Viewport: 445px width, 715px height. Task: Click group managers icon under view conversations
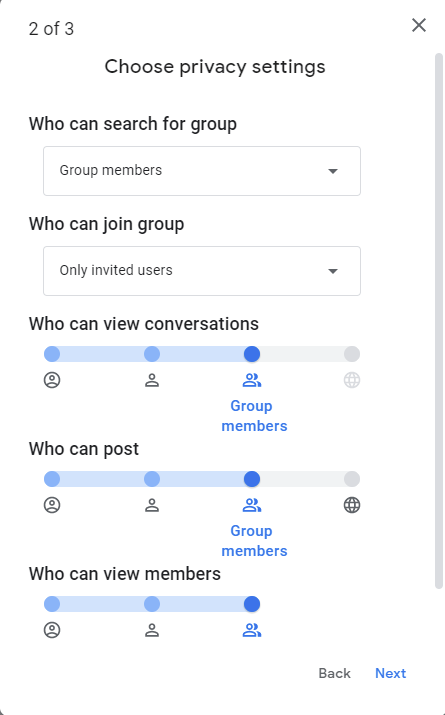point(152,380)
